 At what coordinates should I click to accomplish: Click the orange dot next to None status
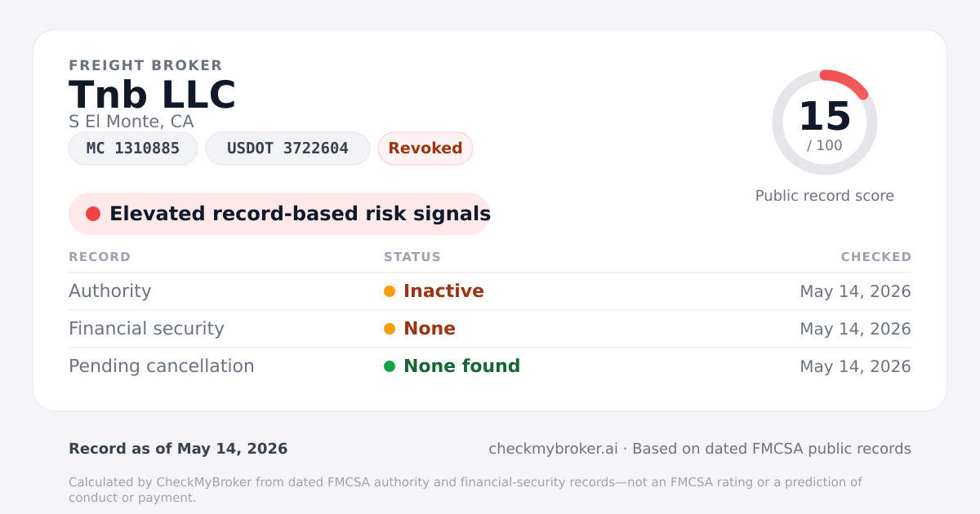tap(390, 329)
